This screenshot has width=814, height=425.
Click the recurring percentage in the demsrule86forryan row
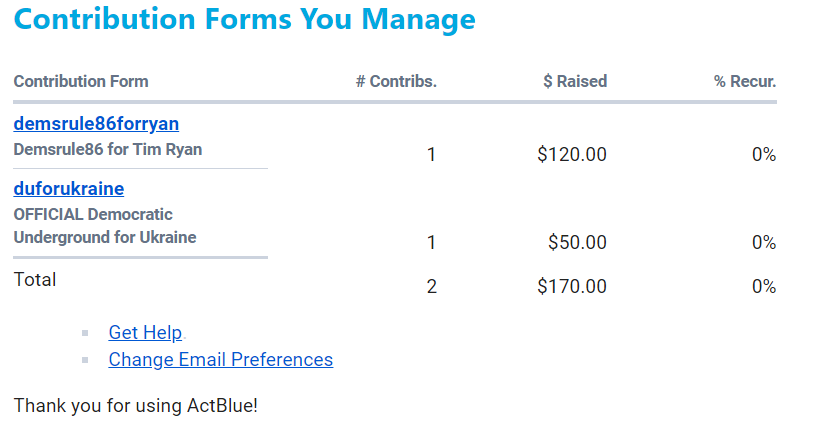(x=764, y=155)
